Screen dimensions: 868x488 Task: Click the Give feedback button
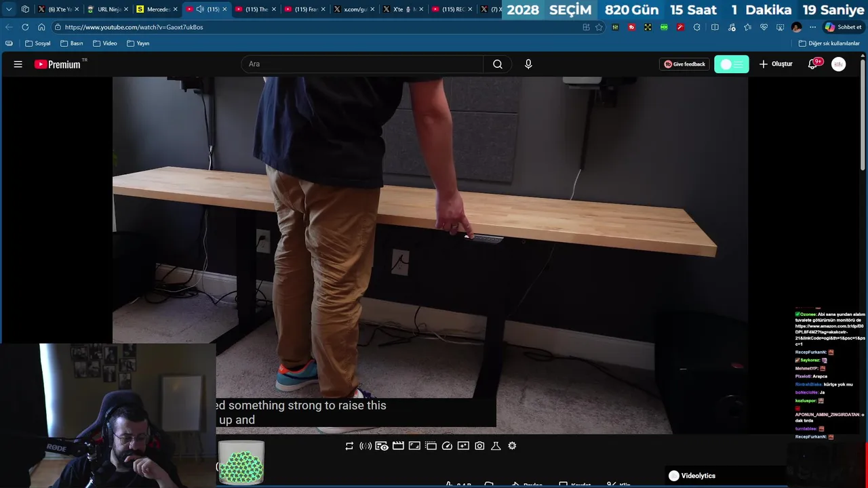pyautogui.click(x=684, y=64)
